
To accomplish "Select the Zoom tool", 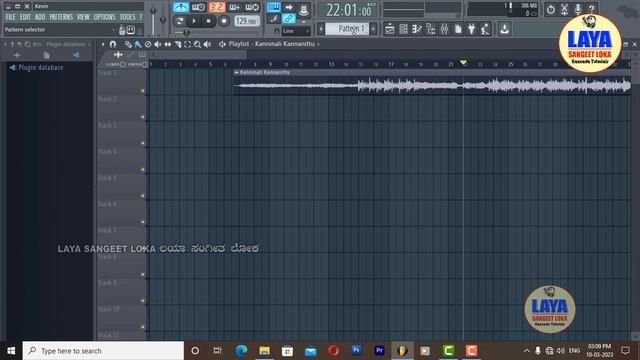I will pyautogui.click(x=197, y=44).
